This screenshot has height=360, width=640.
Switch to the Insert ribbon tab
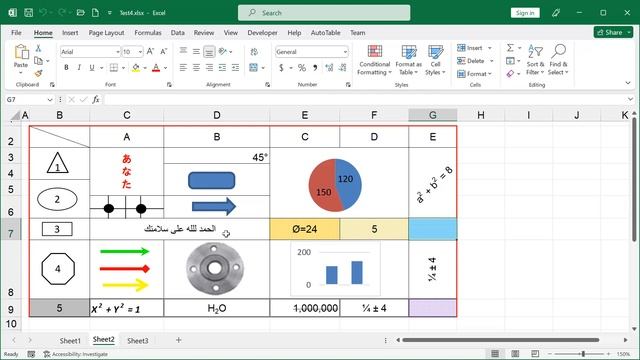pos(70,33)
